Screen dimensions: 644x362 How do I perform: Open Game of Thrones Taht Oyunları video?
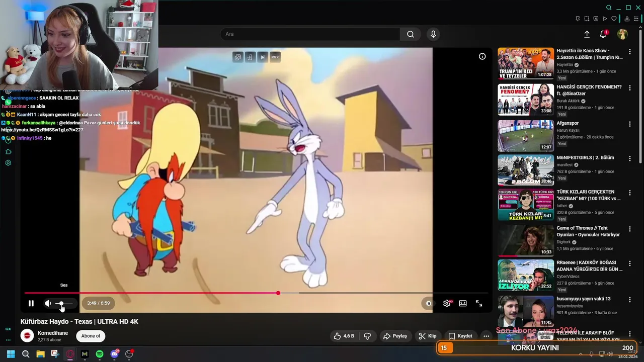point(588,231)
